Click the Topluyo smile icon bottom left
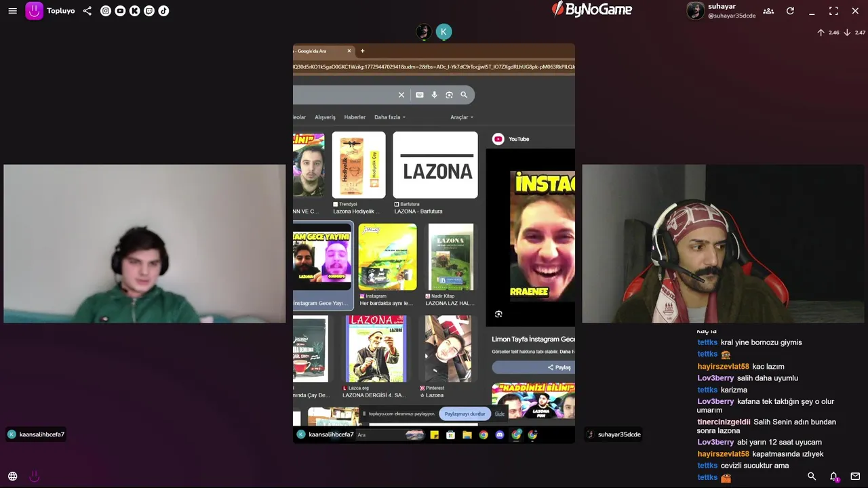The image size is (868, 488). point(35,476)
